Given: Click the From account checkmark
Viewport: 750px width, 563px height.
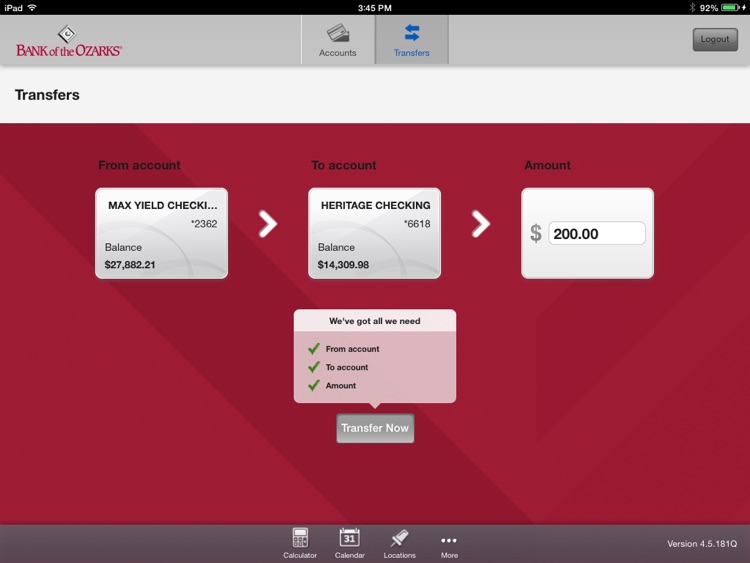Looking at the screenshot, I should tap(314, 349).
